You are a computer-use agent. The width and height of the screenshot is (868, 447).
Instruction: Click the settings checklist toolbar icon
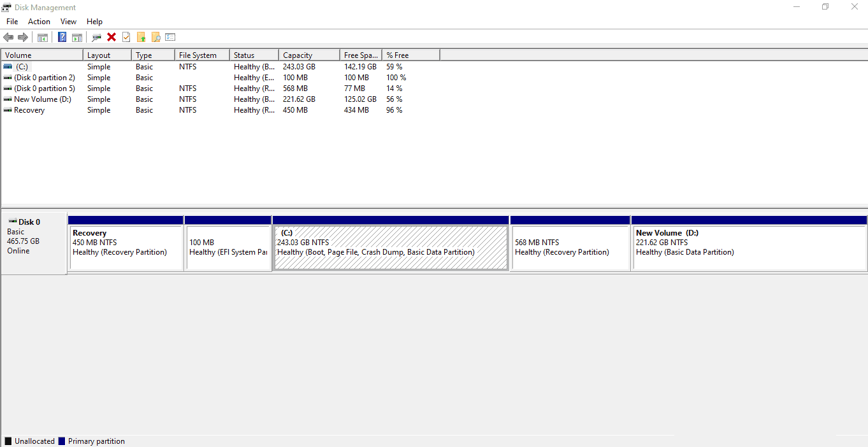170,37
